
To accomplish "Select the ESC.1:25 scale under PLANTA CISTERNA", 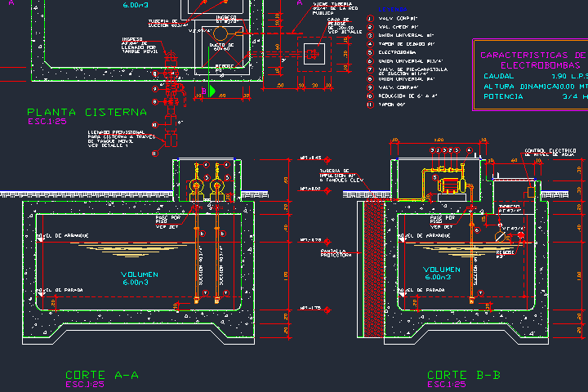I will (47, 122).
